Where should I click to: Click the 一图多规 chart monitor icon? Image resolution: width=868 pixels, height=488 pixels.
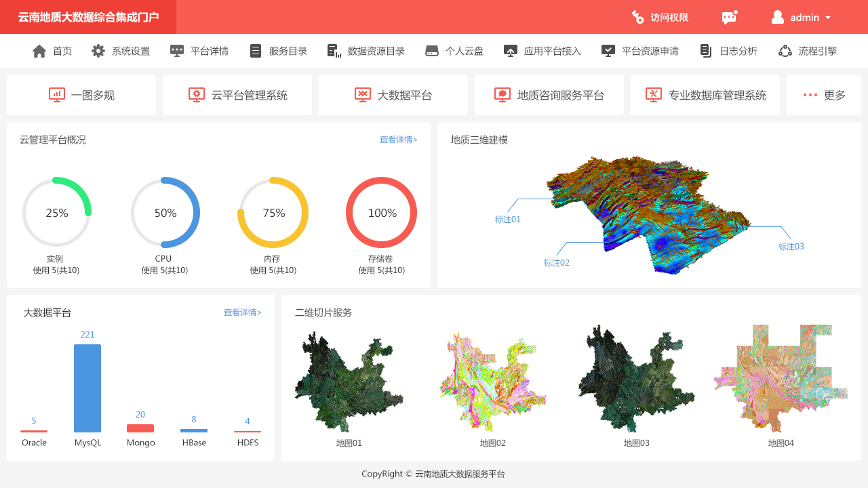(57, 95)
